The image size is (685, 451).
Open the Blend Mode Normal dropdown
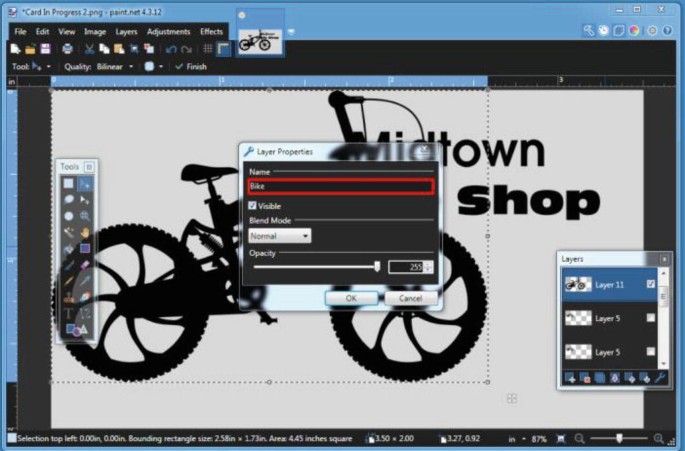280,236
